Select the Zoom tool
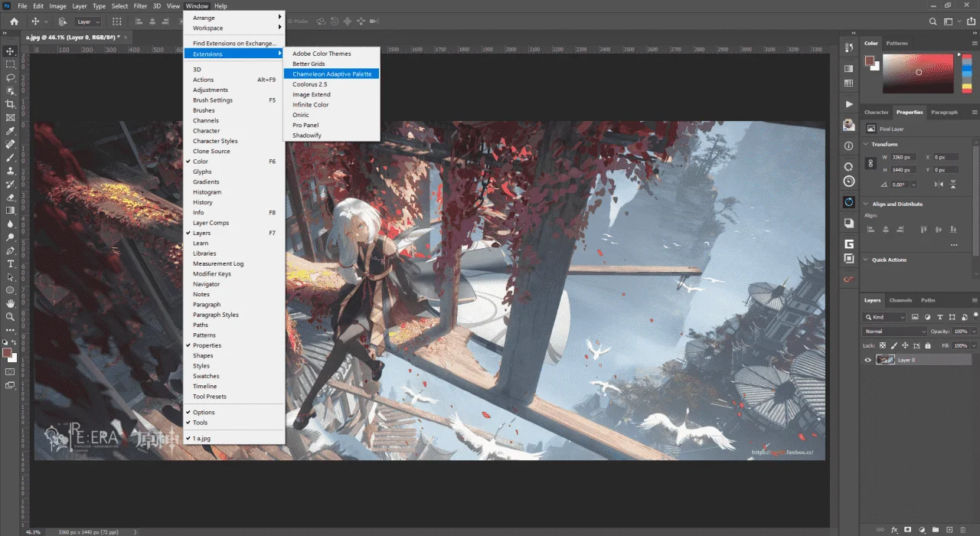 click(x=10, y=317)
